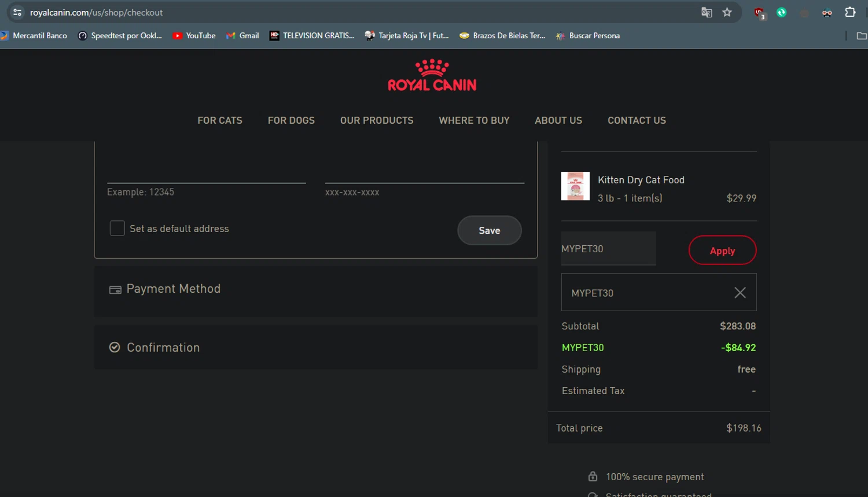Click the 3 lb - 1 item(s) text
868x497 pixels.
[x=630, y=198]
